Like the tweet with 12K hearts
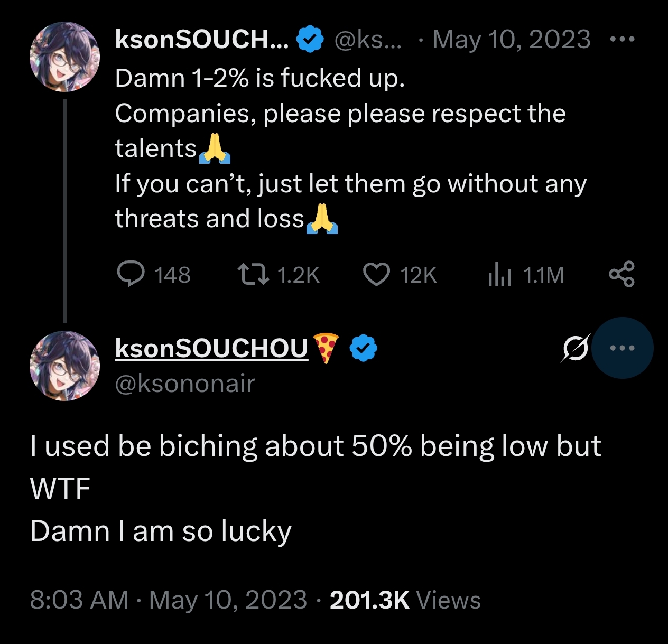The image size is (668, 644). click(x=376, y=274)
